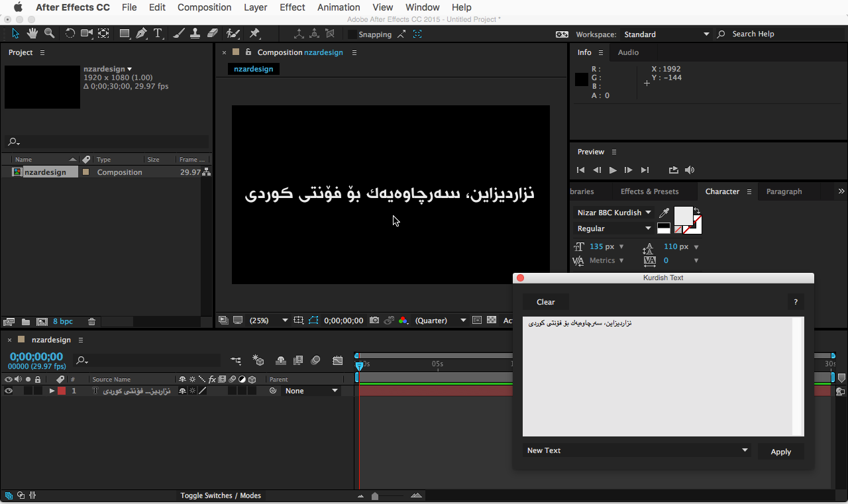Click the Motion Blur circles icon in timeline header
Image resolution: width=848 pixels, height=504 pixels.
coord(316,361)
